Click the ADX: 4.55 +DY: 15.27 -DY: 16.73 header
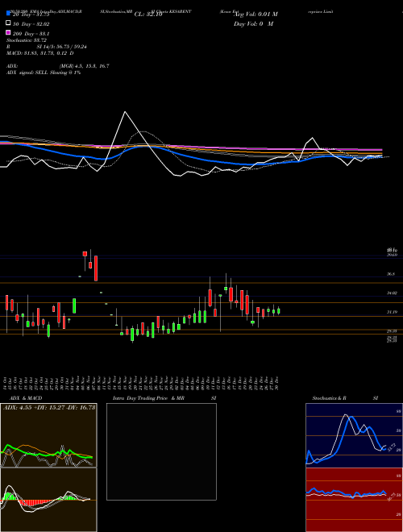Screen dimensions: 403x532 pos(49,407)
